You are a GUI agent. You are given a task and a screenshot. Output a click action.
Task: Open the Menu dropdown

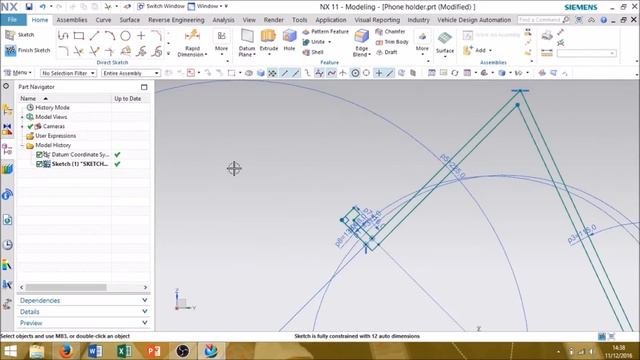[18, 73]
